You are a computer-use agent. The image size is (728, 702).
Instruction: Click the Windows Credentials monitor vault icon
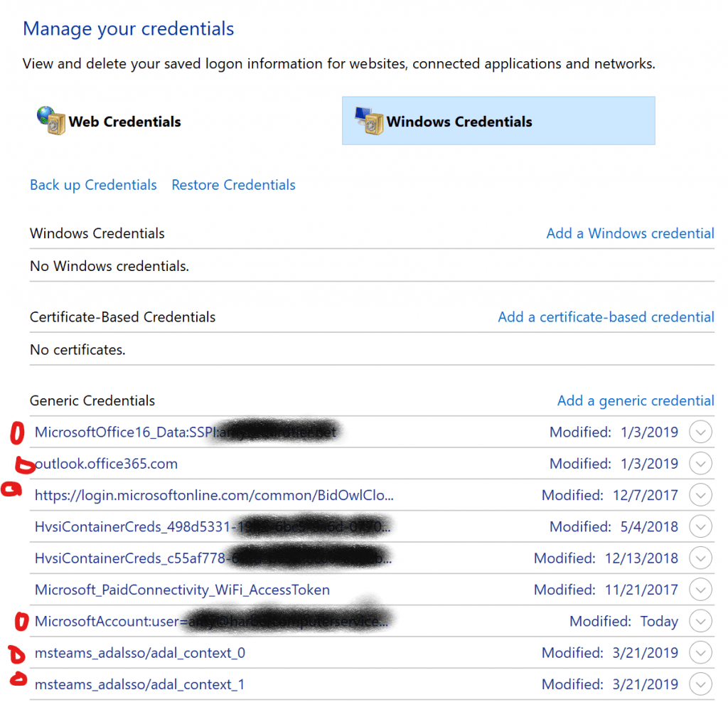pos(369,121)
